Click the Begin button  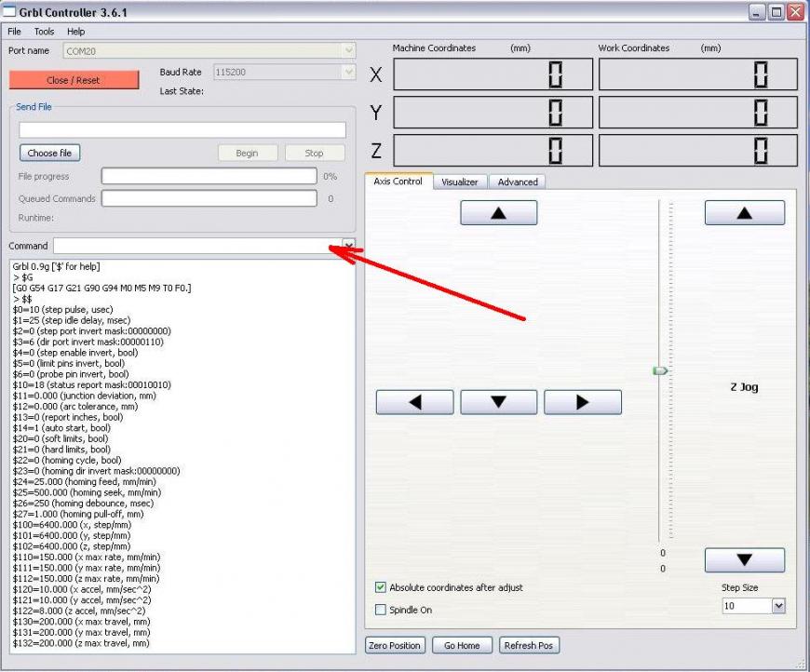pos(248,153)
